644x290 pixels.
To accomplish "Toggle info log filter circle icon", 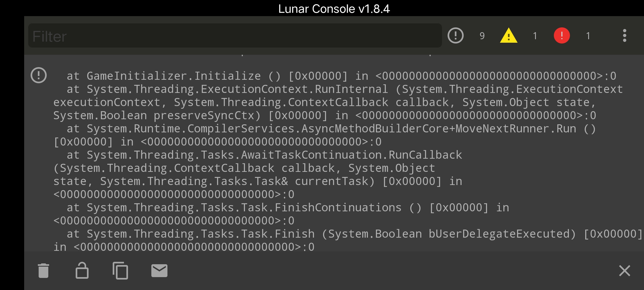I will point(456,35).
